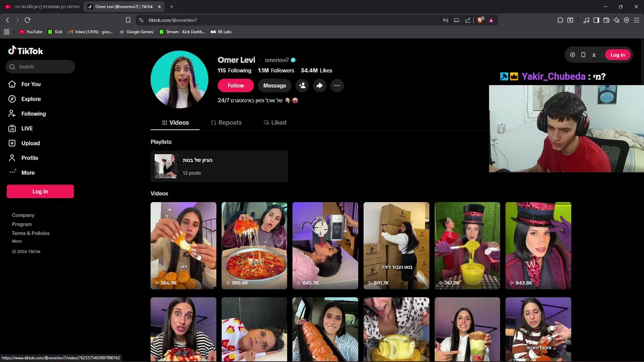Open the Google Gemini bookmark

[136, 32]
